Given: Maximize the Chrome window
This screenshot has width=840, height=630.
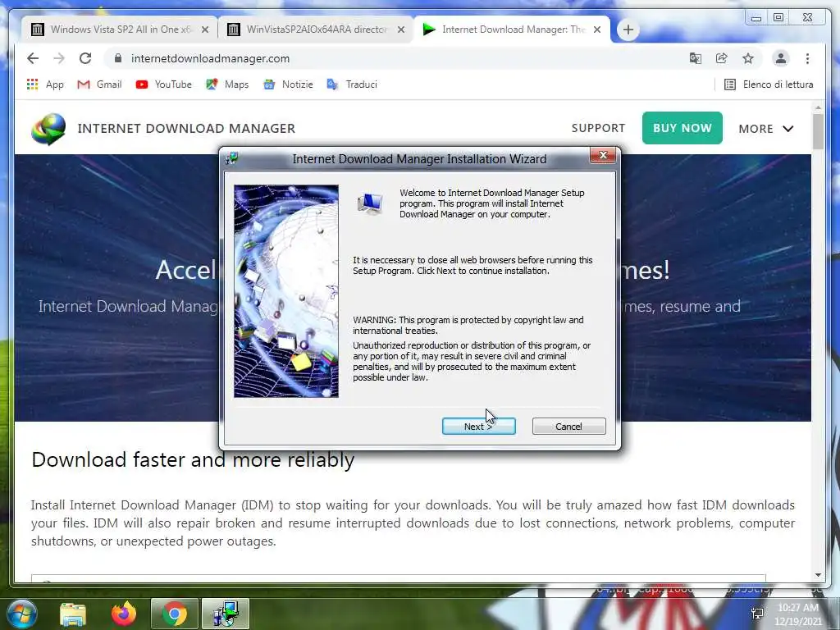Looking at the screenshot, I should tap(778, 18).
